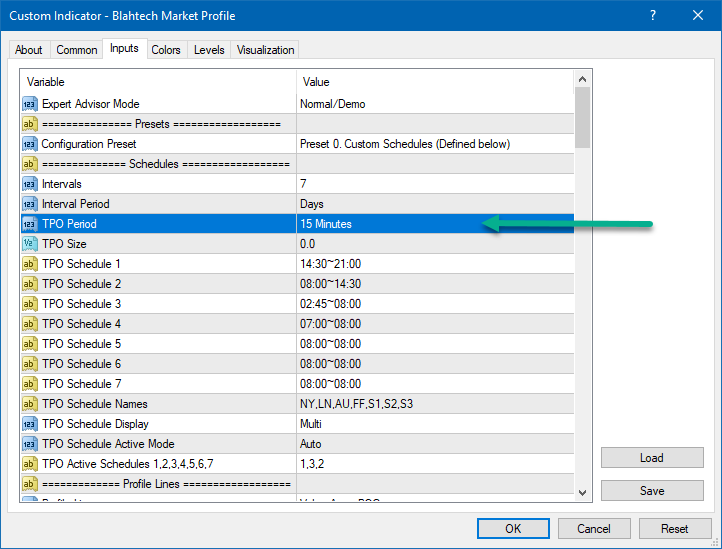Click the ab icon beside TPO Schedule 6

(x=29, y=364)
